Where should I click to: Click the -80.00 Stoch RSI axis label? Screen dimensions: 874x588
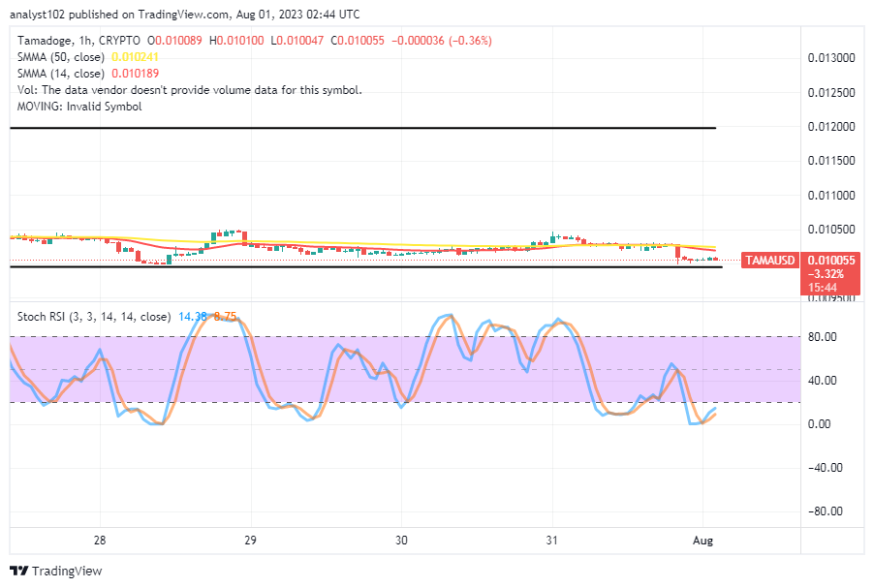coord(825,511)
